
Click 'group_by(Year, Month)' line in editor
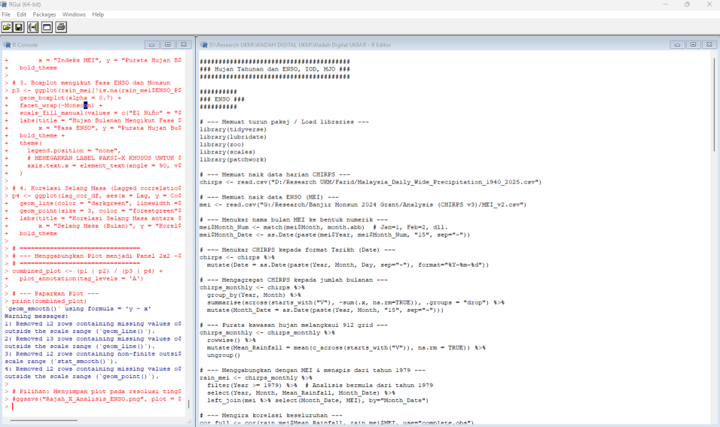coord(254,295)
